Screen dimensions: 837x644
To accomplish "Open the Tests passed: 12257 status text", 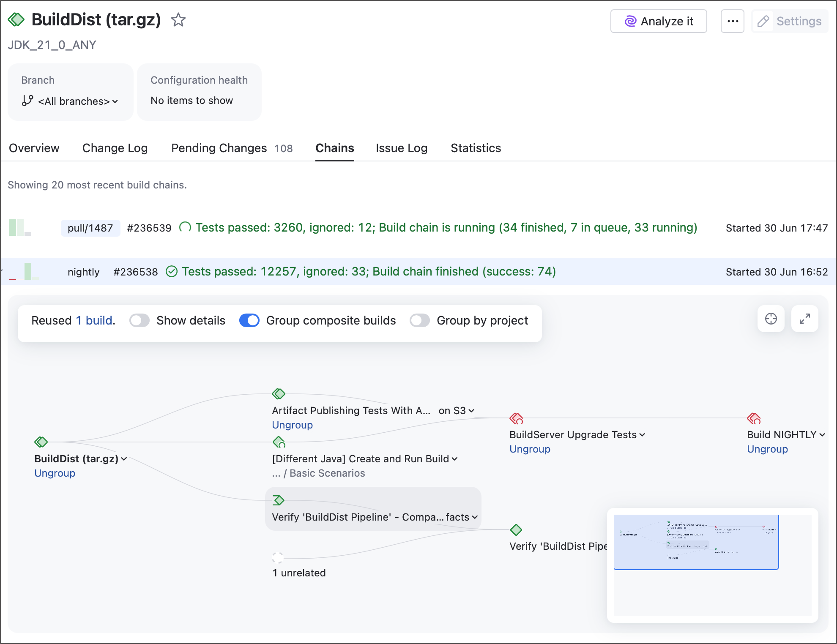I will click(x=369, y=271).
